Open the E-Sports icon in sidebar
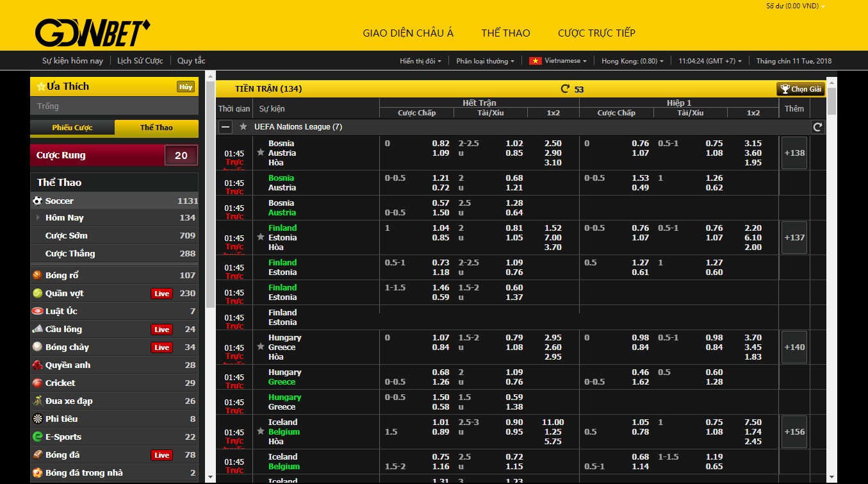 [37, 437]
